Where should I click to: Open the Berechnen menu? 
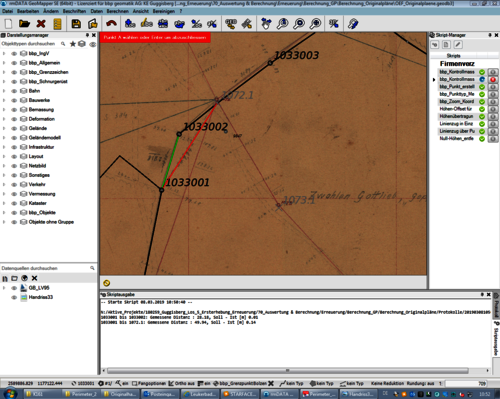click(x=117, y=11)
